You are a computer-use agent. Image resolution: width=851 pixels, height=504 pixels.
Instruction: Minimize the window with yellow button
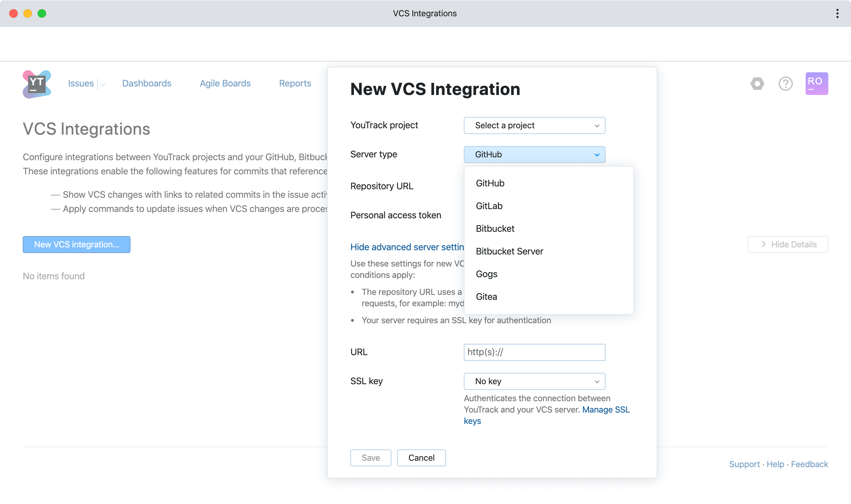pos(28,13)
